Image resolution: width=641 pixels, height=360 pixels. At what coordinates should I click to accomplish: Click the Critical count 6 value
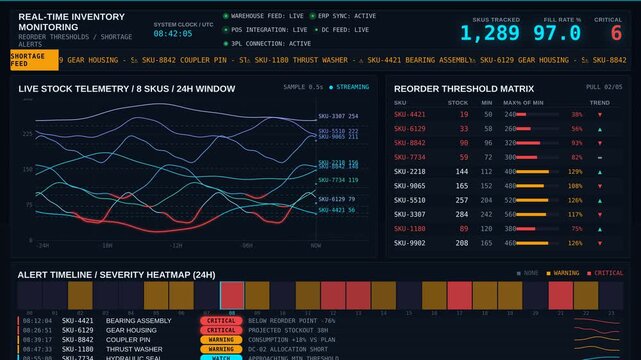616,33
